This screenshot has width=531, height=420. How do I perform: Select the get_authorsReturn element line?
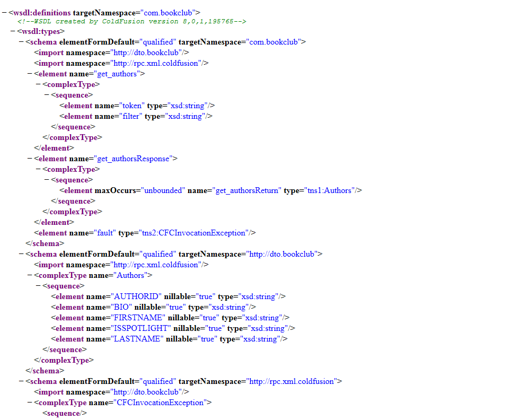(211, 190)
